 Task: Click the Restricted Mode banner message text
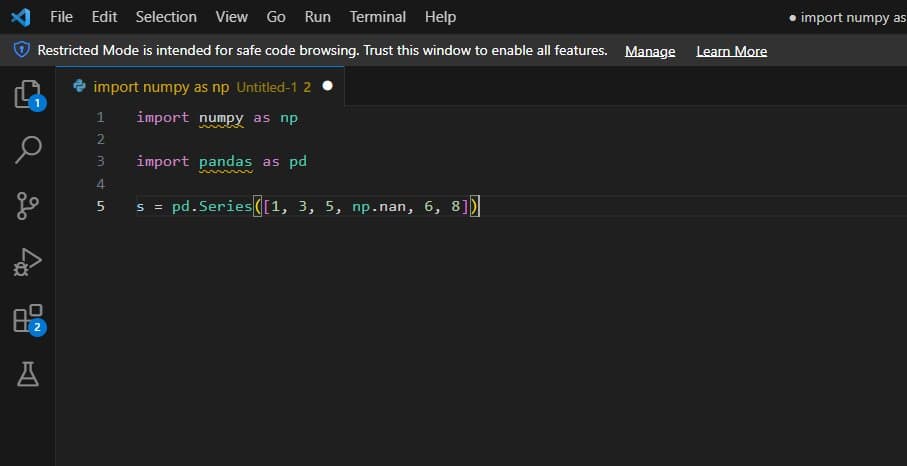tap(322, 50)
